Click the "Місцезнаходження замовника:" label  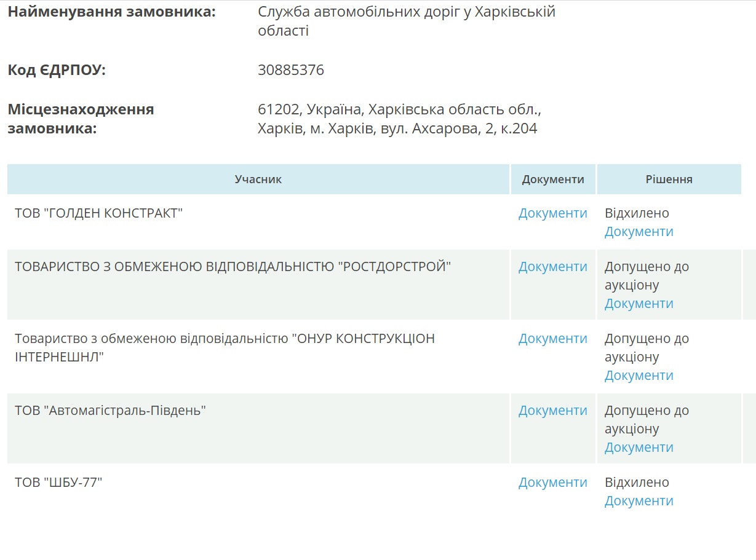tap(81, 119)
